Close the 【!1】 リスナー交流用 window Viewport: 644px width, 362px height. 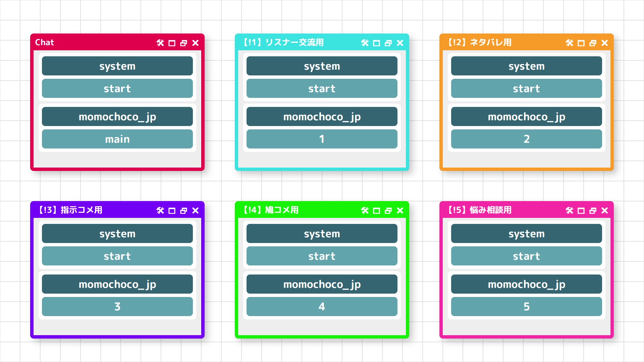pos(400,43)
